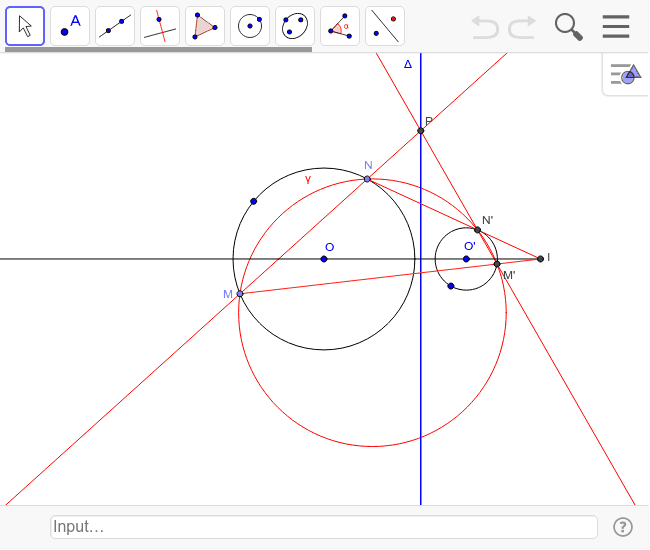Select the Point tool
The image size is (650, 550).
(x=70, y=26)
